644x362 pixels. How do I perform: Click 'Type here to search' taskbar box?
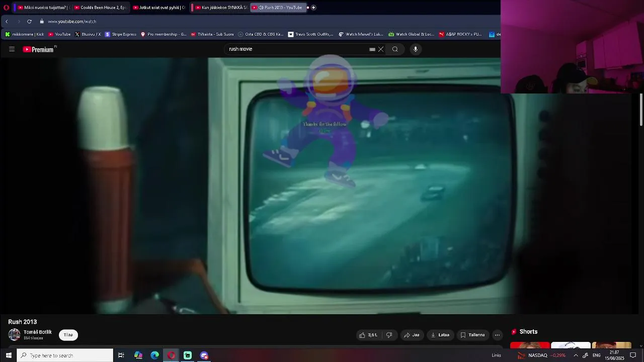(65, 355)
